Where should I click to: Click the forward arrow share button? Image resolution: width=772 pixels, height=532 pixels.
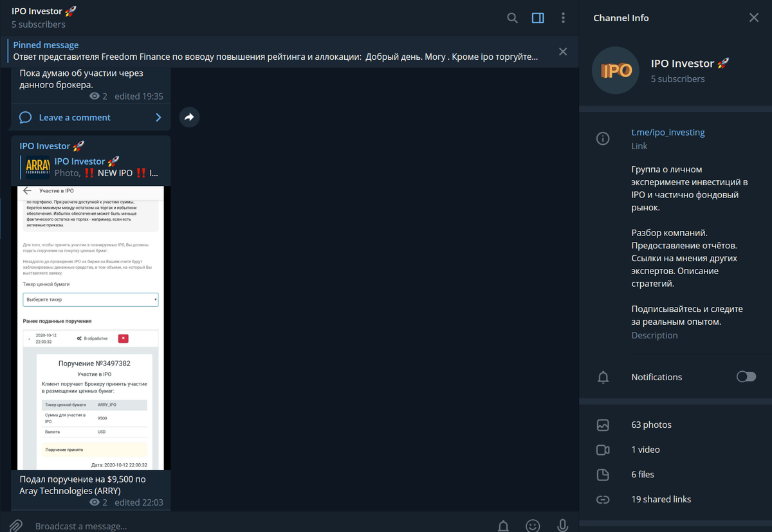pyautogui.click(x=189, y=117)
